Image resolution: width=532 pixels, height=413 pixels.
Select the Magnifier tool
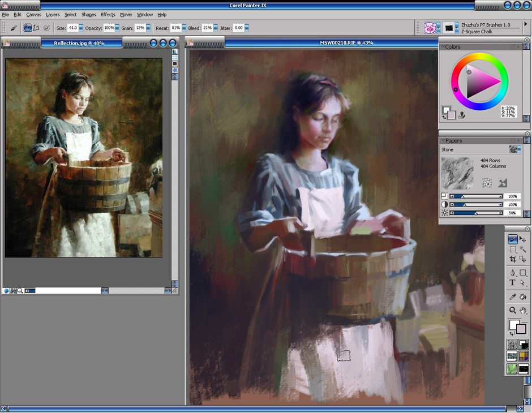coord(512,310)
